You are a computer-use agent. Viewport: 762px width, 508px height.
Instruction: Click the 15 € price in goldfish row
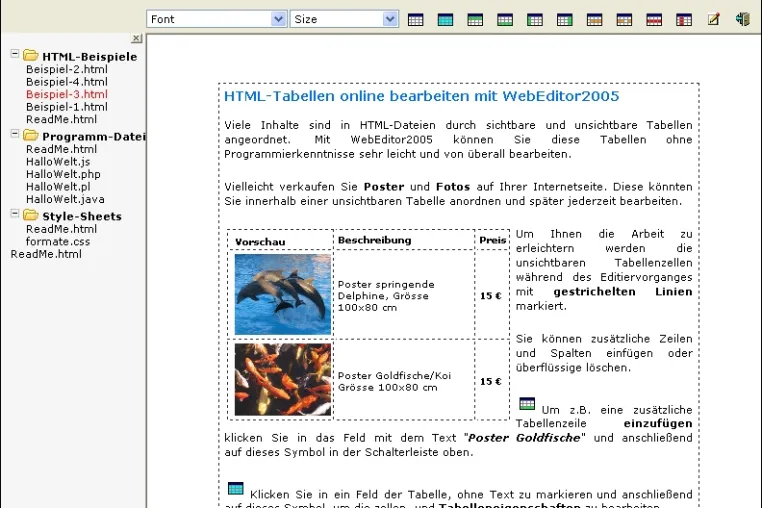[491, 382]
